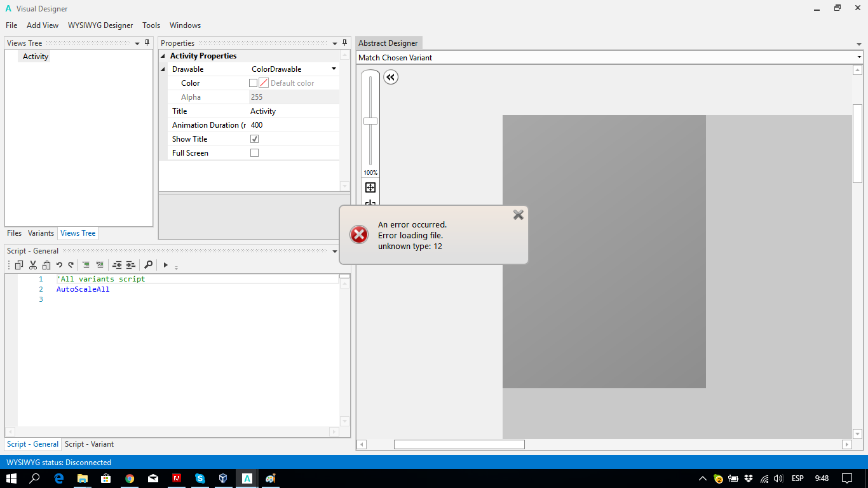Image resolution: width=868 pixels, height=488 pixels.
Task: Dismiss the error popup with X
Action: pos(519,215)
